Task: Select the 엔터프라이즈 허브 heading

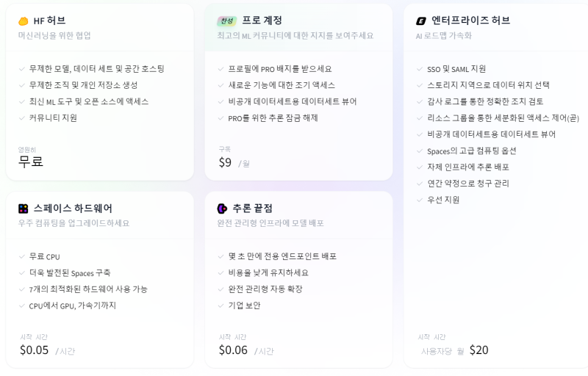Action: 470,21
